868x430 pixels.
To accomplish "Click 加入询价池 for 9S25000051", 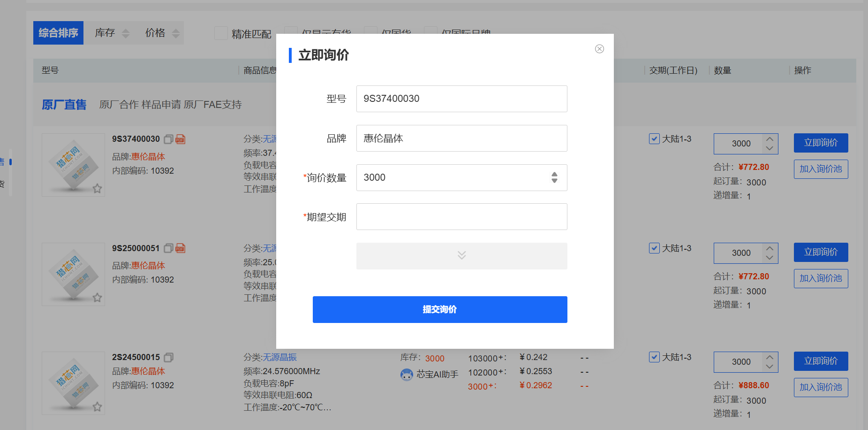I will click(x=821, y=278).
